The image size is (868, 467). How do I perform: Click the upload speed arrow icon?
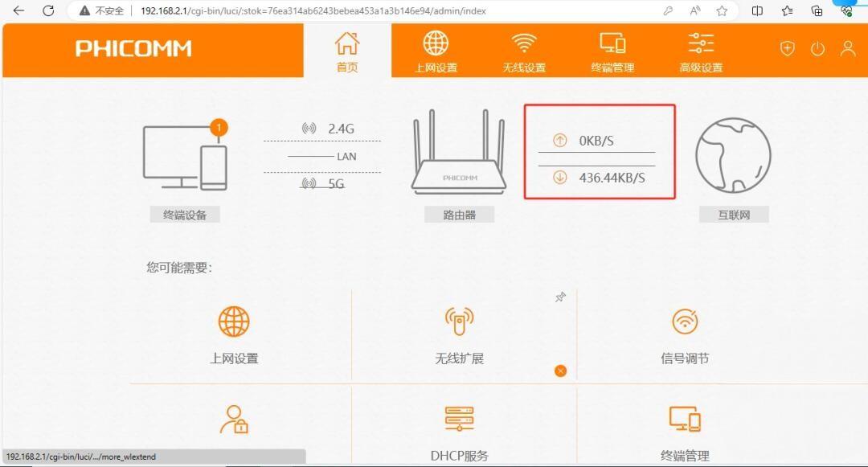coord(560,140)
